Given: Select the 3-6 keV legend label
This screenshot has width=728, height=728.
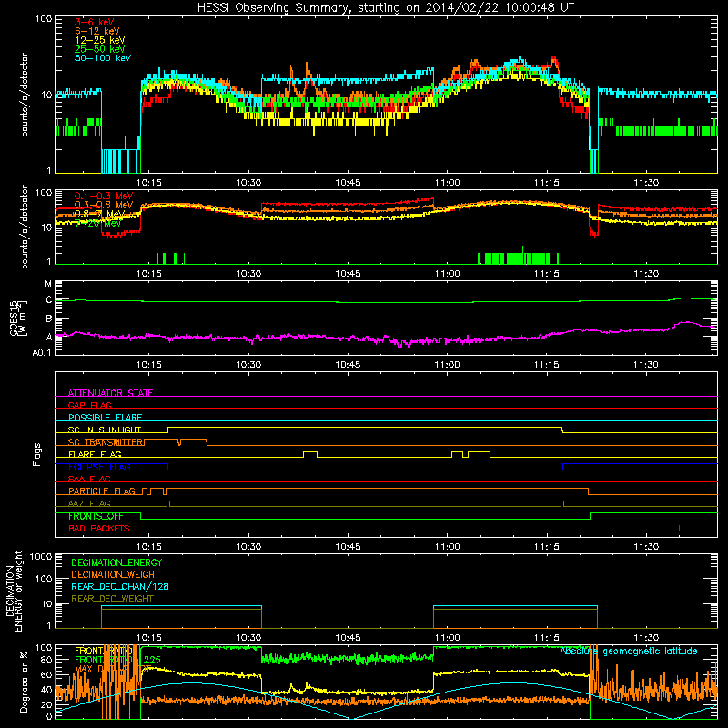Looking at the screenshot, I should 94,22.
